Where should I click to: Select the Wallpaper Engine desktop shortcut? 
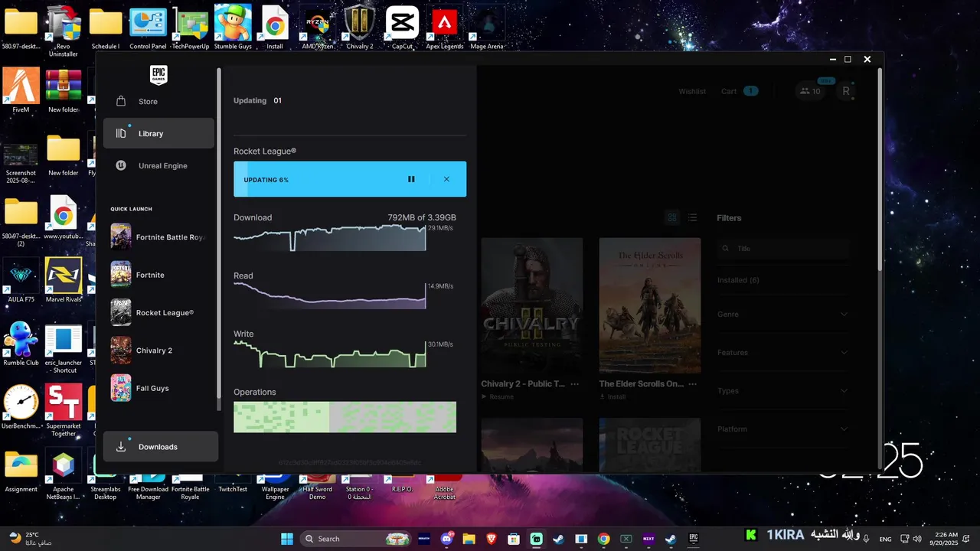(x=275, y=488)
